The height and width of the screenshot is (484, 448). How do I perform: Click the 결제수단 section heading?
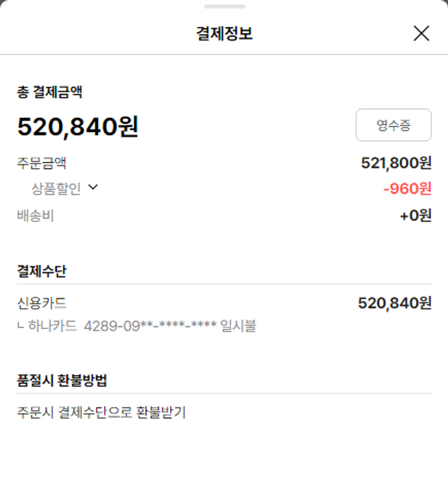[42, 271]
